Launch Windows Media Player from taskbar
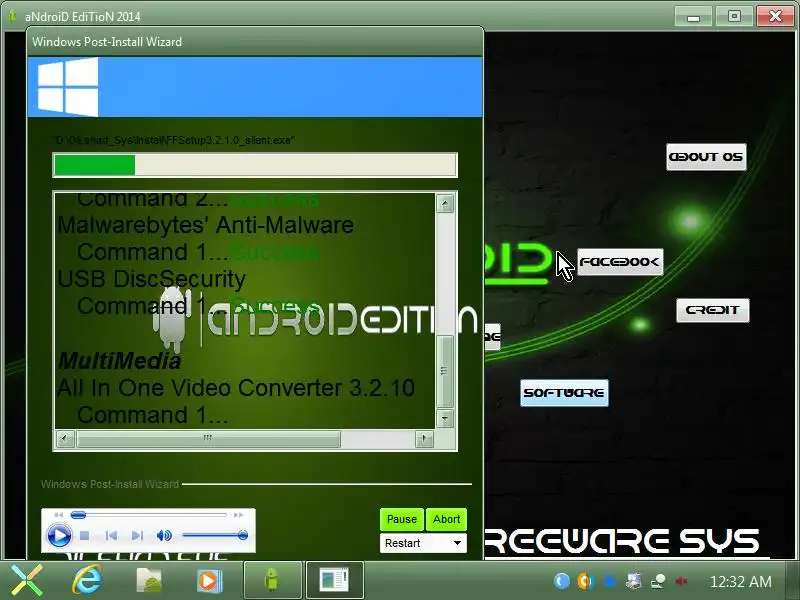 [210, 581]
